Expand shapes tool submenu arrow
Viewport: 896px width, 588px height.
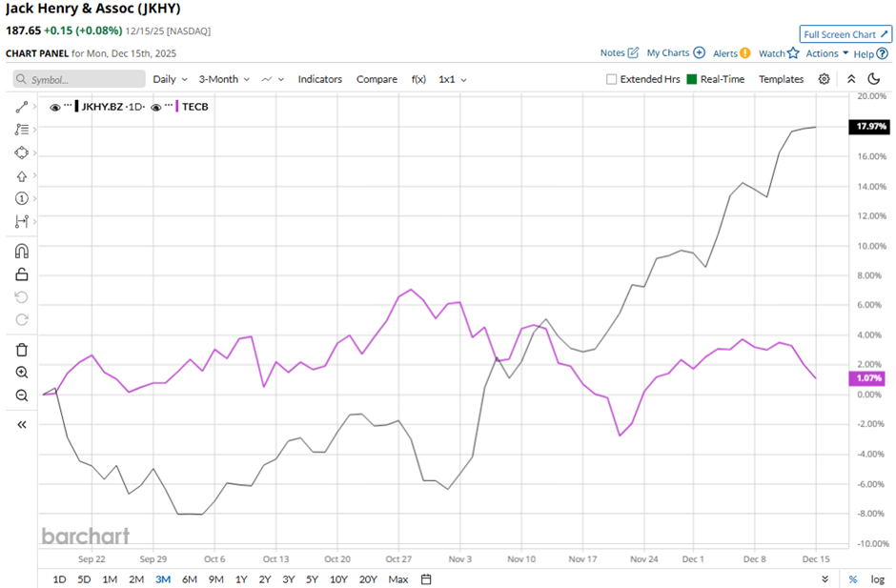35,152
